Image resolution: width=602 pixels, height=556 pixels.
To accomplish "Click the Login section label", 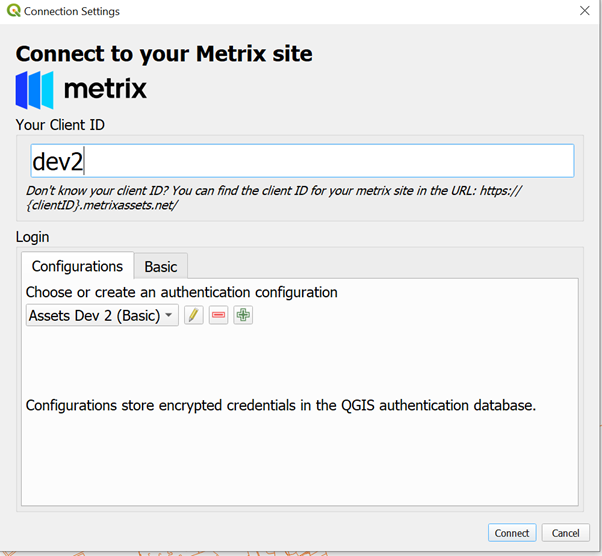I will pos(33,237).
